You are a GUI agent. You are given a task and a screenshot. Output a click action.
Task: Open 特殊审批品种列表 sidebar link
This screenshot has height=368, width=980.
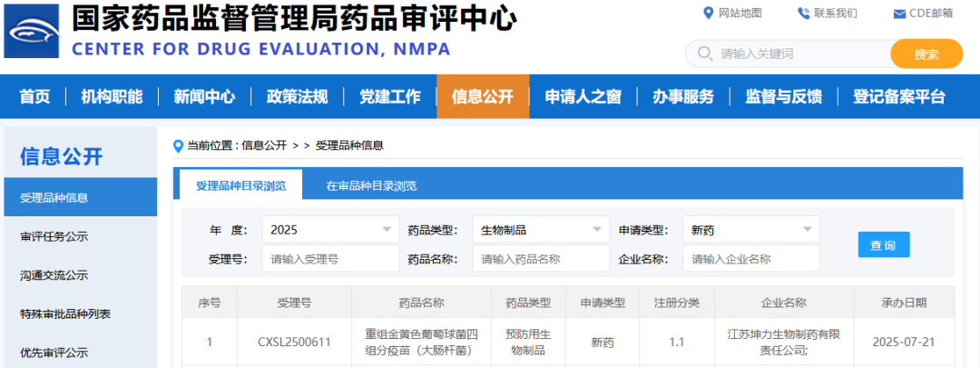coord(65,313)
